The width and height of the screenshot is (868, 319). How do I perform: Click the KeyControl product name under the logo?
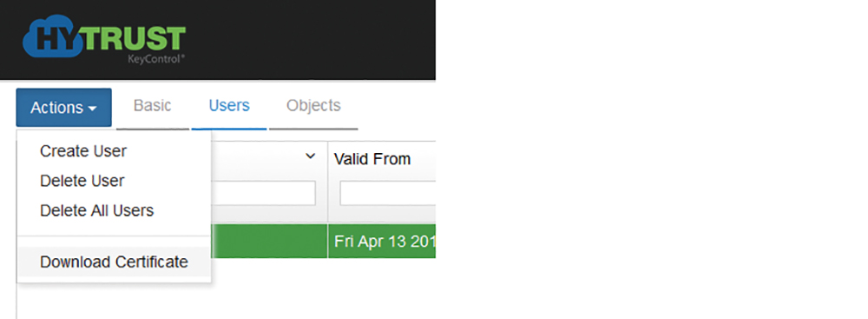pyautogui.click(x=155, y=59)
